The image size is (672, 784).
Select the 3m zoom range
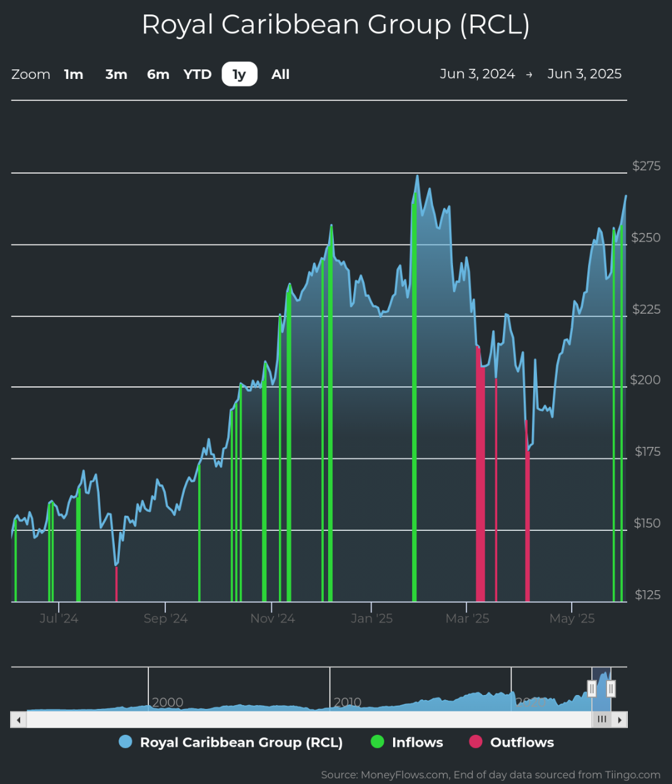click(116, 74)
